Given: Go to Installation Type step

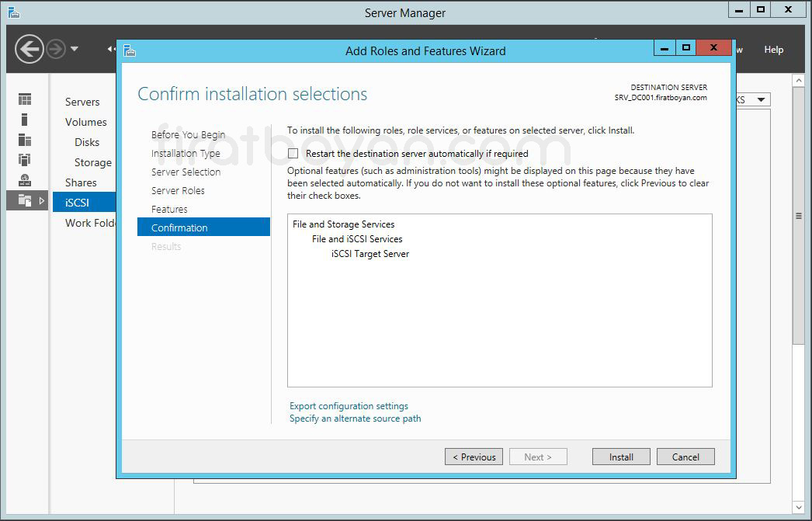Looking at the screenshot, I should (x=186, y=153).
